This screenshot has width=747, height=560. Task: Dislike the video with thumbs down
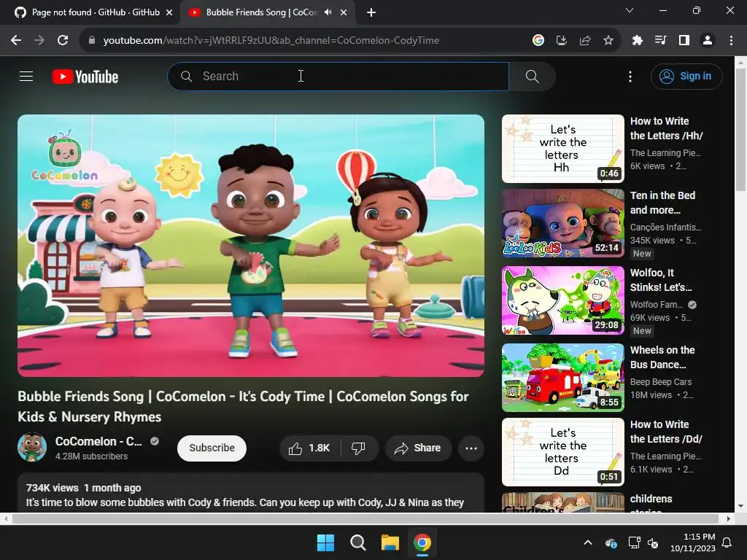click(359, 448)
